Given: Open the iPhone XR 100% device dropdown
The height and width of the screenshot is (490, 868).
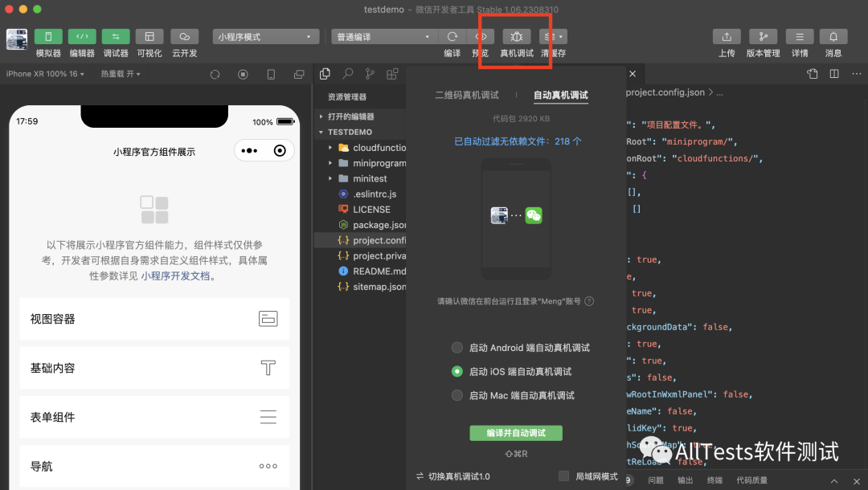Looking at the screenshot, I should (x=45, y=74).
